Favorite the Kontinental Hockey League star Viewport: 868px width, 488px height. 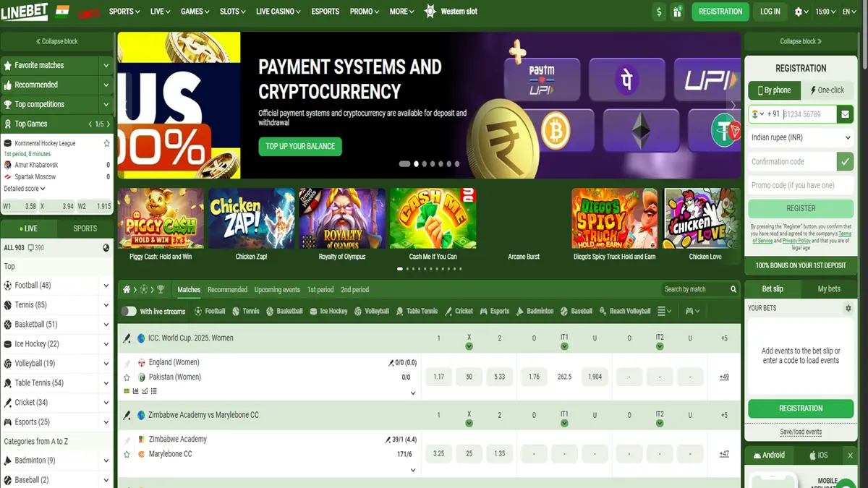pos(106,144)
